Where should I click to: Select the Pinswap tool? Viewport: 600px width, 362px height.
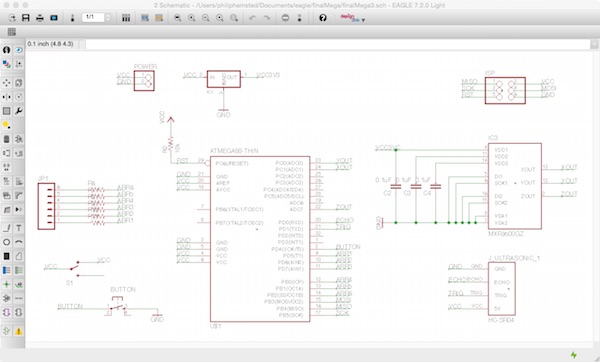pyautogui.click(x=7, y=153)
